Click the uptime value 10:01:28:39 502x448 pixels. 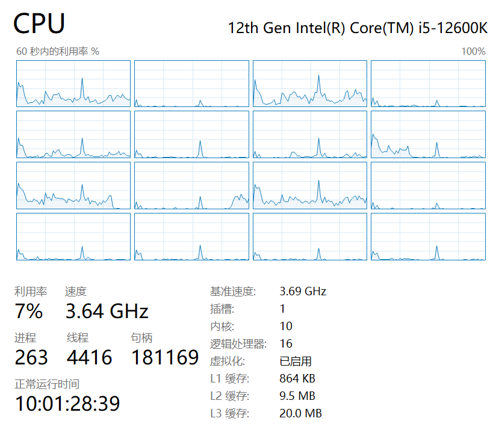click(x=67, y=404)
